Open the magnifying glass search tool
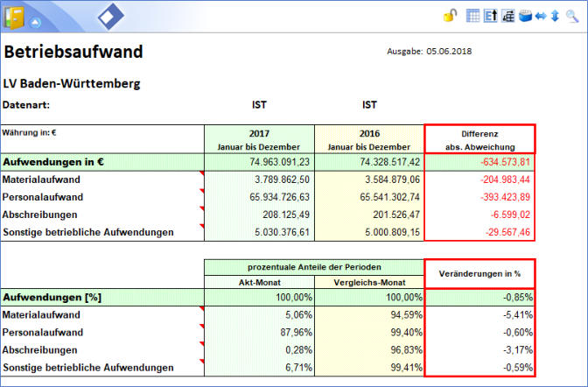Image resolution: width=588 pixels, height=387 pixels. coord(572,15)
